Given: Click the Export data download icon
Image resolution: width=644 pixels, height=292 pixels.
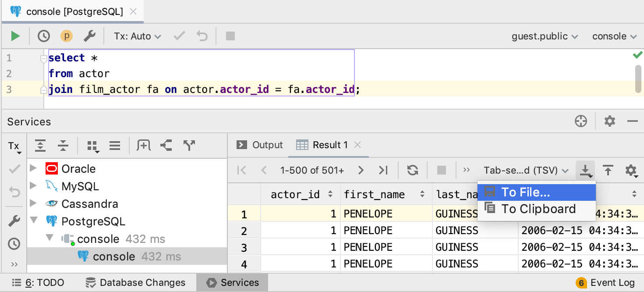Looking at the screenshot, I should pos(585,171).
